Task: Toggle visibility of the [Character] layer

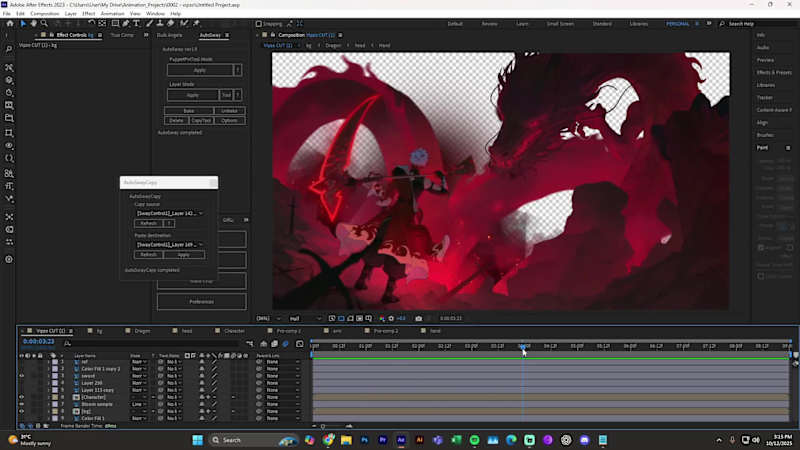Action: click(x=22, y=396)
